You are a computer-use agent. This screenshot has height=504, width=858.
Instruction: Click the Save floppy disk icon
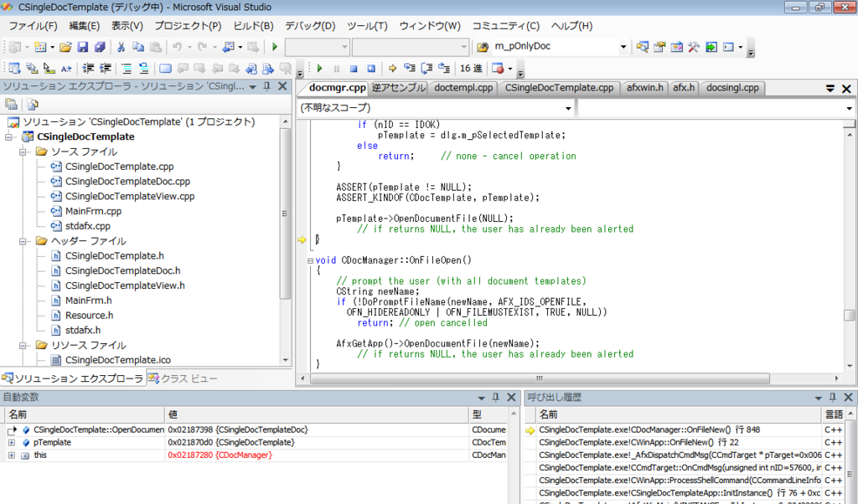click(x=83, y=47)
